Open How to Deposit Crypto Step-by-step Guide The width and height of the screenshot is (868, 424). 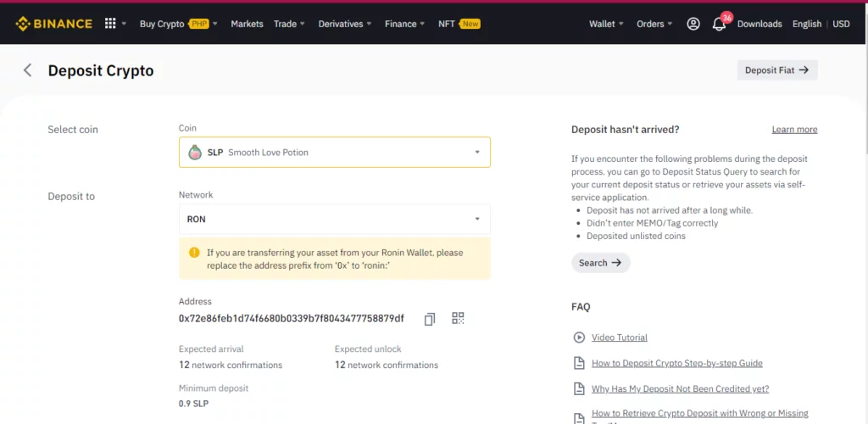677,363
